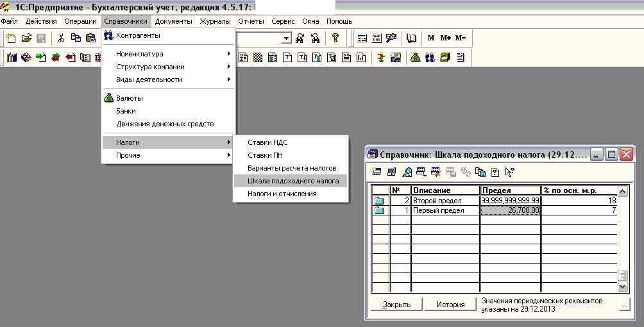Click the Open folder toolbar icon
Screen dimensions: 644x327
point(27,38)
